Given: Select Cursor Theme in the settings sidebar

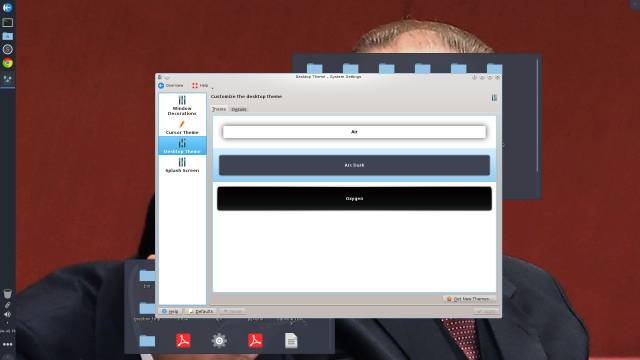Looking at the screenshot, I should (x=182, y=127).
